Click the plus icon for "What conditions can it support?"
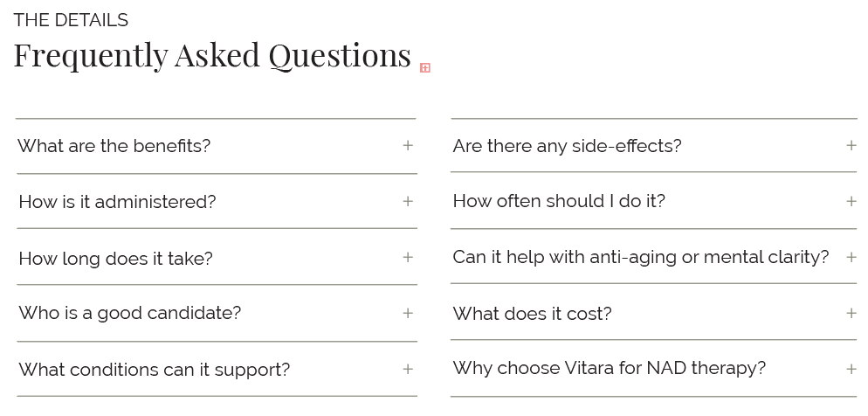 point(408,369)
